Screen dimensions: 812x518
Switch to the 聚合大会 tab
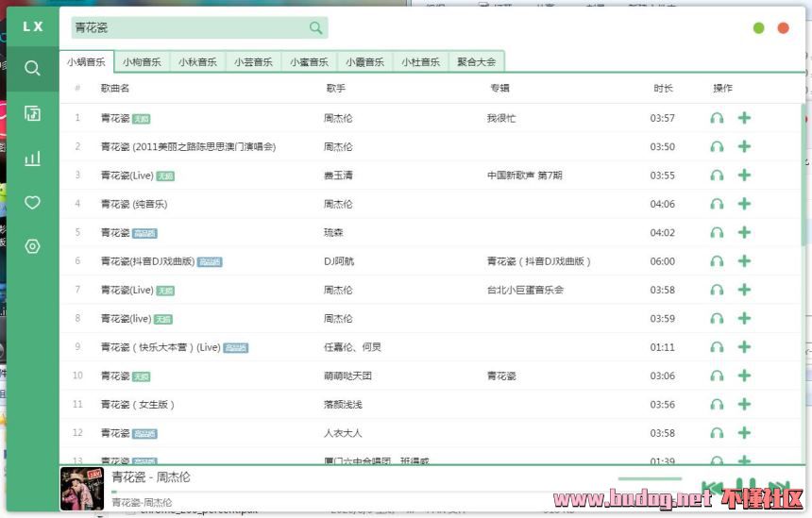(x=476, y=62)
